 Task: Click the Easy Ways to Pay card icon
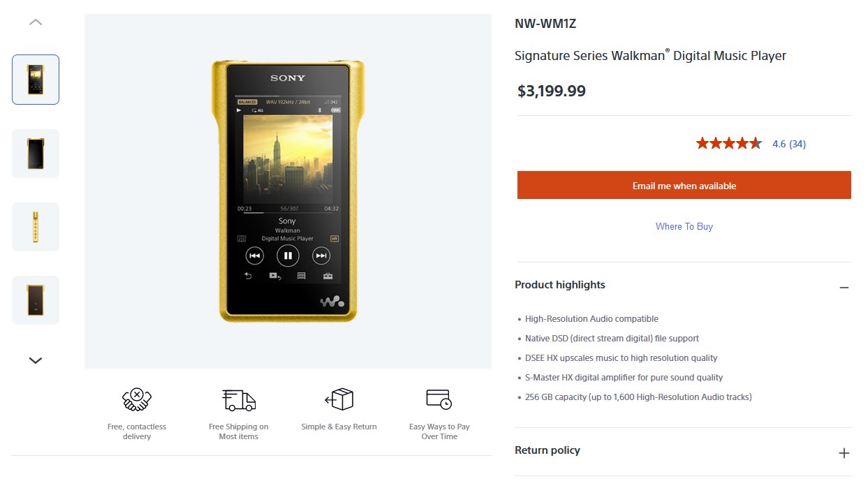(439, 399)
